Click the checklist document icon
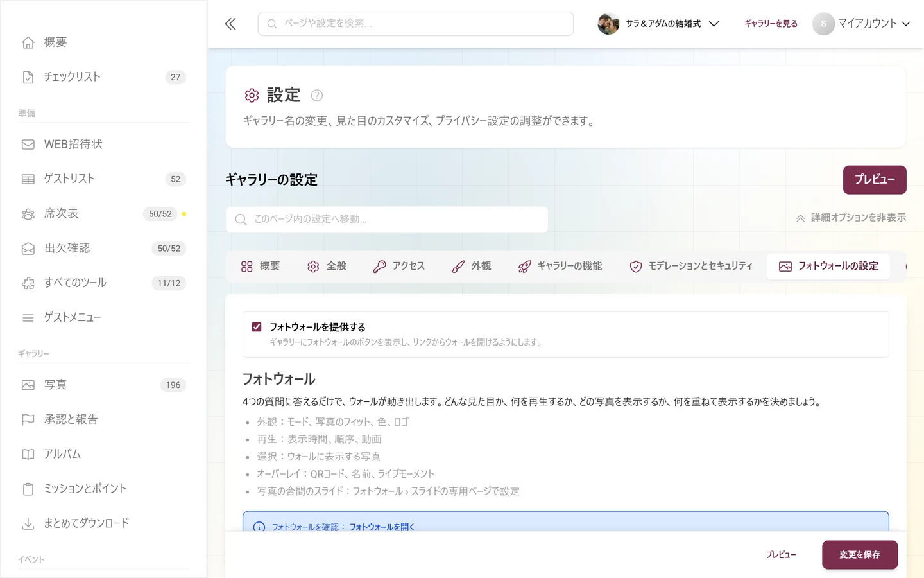Screen dimensions: 924x578 point(28,77)
